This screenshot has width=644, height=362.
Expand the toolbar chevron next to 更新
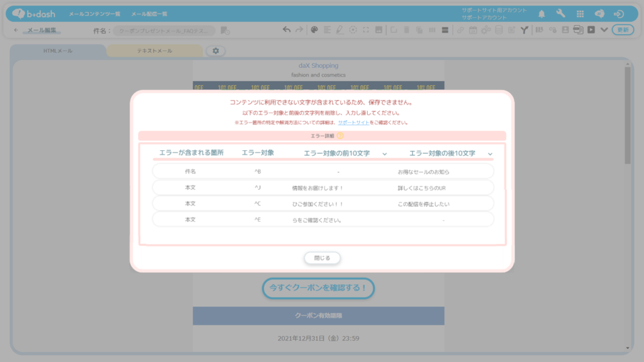coord(604,30)
